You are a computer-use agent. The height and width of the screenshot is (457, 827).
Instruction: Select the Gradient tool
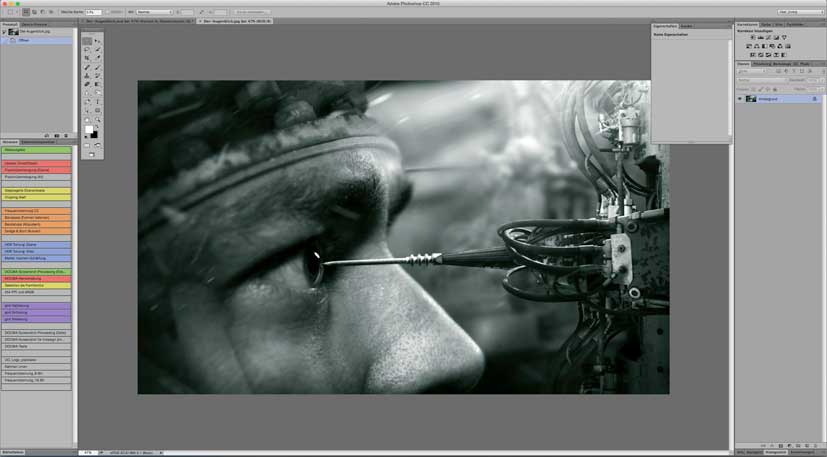tap(98, 84)
